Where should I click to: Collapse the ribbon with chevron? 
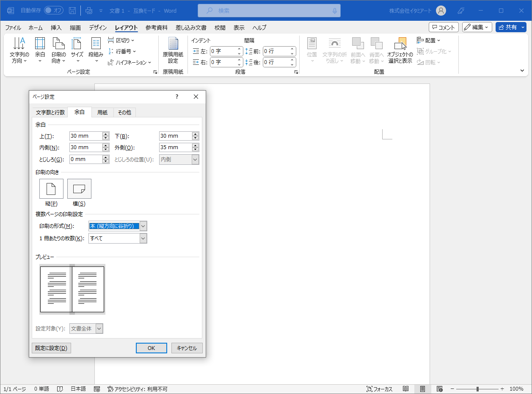click(522, 71)
